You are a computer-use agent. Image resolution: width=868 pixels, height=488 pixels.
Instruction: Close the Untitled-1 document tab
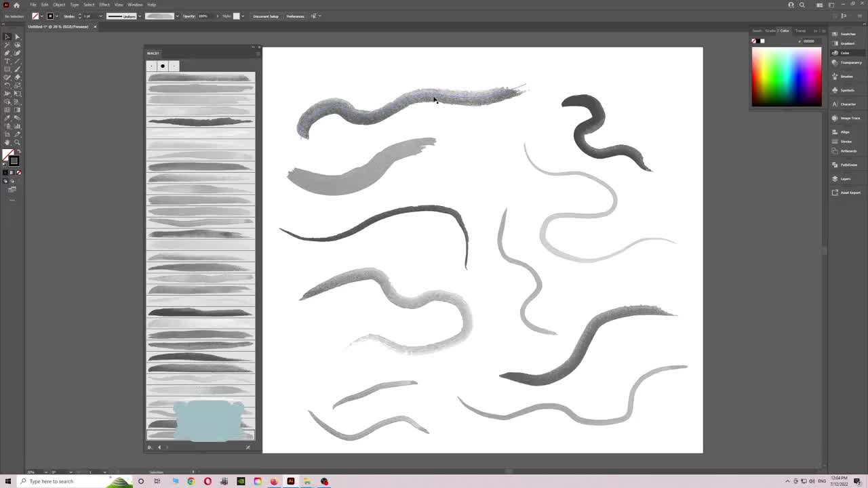[x=95, y=26]
